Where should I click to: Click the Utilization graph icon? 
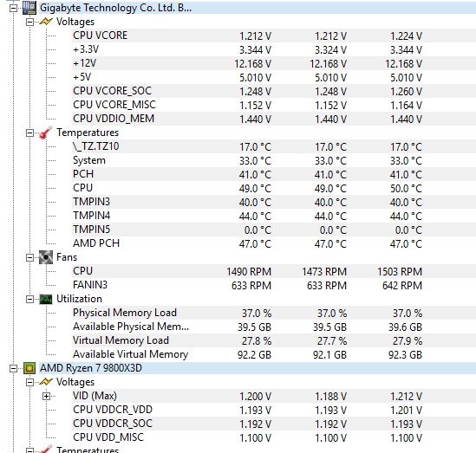pos(46,300)
